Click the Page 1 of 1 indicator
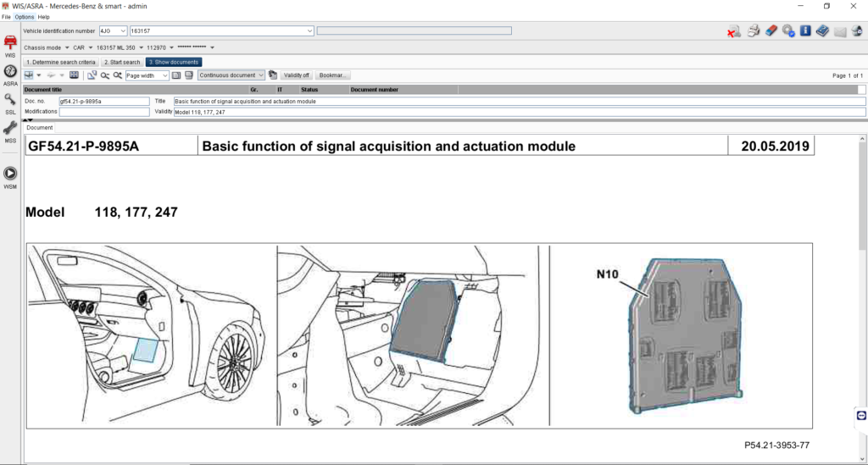 pos(848,75)
